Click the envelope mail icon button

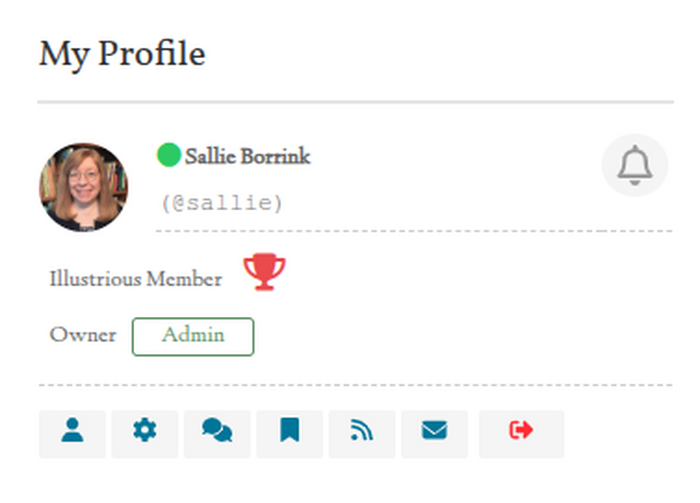434,432
